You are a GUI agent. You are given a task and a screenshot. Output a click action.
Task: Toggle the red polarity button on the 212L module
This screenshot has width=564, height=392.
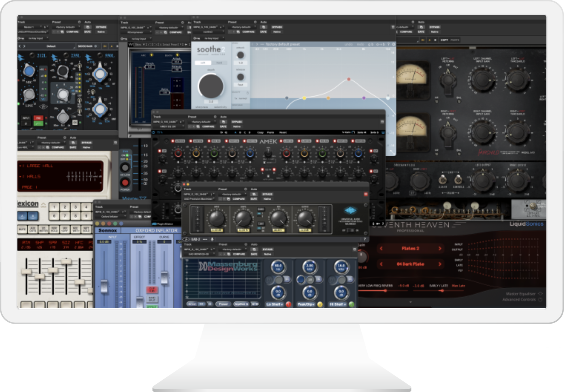pos(38,118)
